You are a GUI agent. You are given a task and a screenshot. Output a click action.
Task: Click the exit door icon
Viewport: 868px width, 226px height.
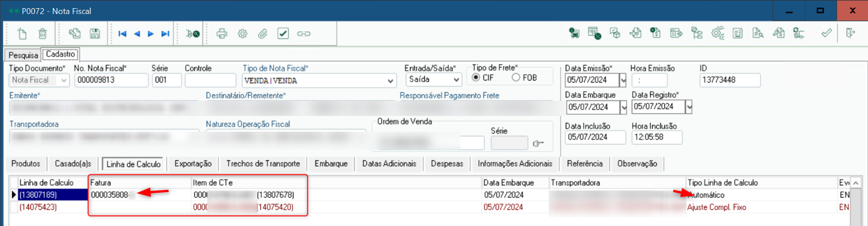point(851,33)
